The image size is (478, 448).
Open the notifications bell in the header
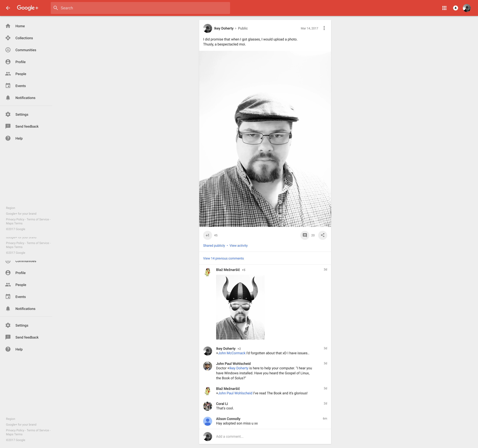click(455, 8)
